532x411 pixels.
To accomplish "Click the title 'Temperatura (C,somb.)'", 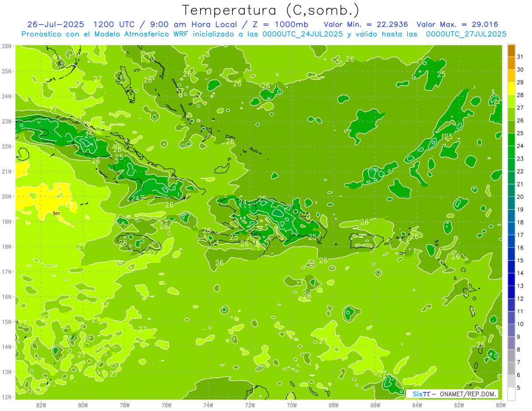I will coord(270,10).
